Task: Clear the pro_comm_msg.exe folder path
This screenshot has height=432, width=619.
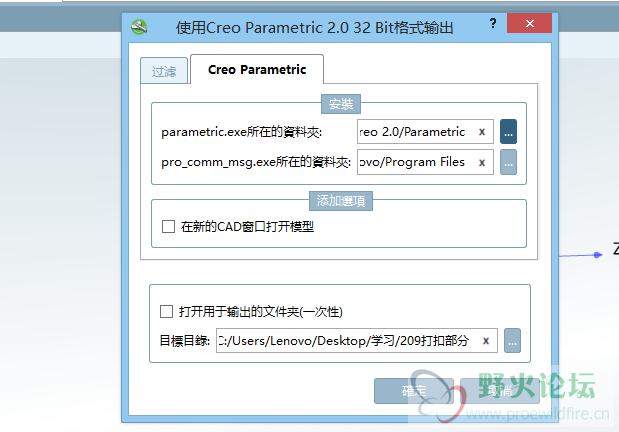Action: click(x=482, y=162)
